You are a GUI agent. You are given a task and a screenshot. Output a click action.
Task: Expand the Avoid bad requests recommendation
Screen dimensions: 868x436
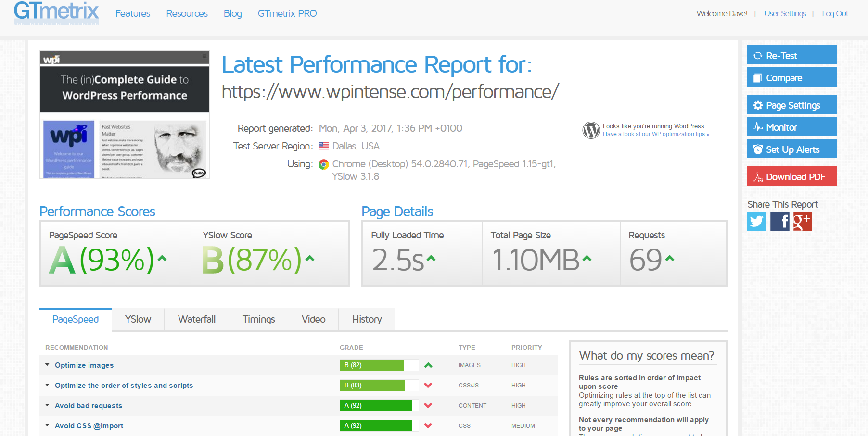[x=47, y=405]
